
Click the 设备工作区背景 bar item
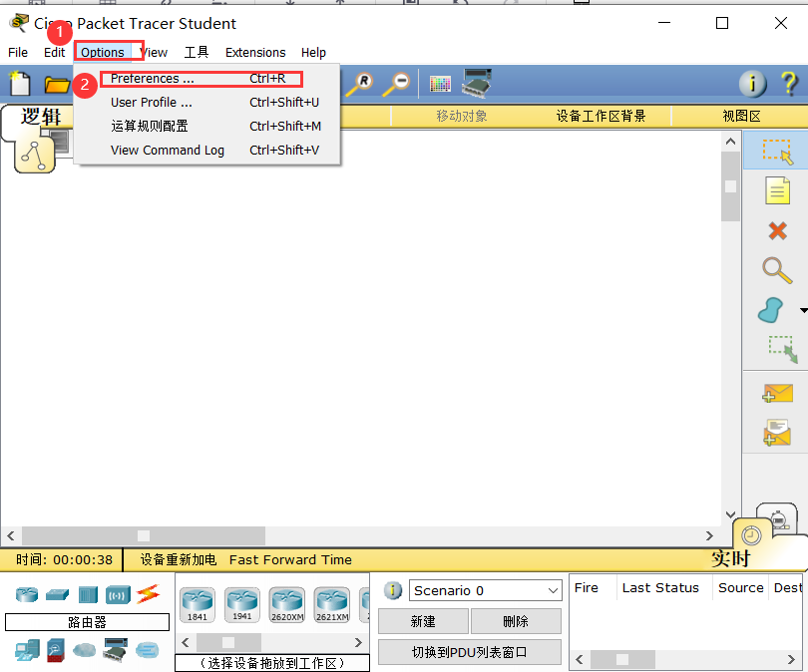pyautogui.click(x=601, y=116)
